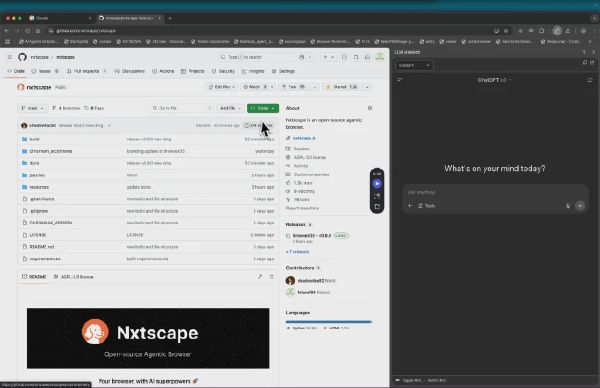600x388 pixels.
Task: View the Branches link
Action: pyautogui.click(x=66, y=108)
